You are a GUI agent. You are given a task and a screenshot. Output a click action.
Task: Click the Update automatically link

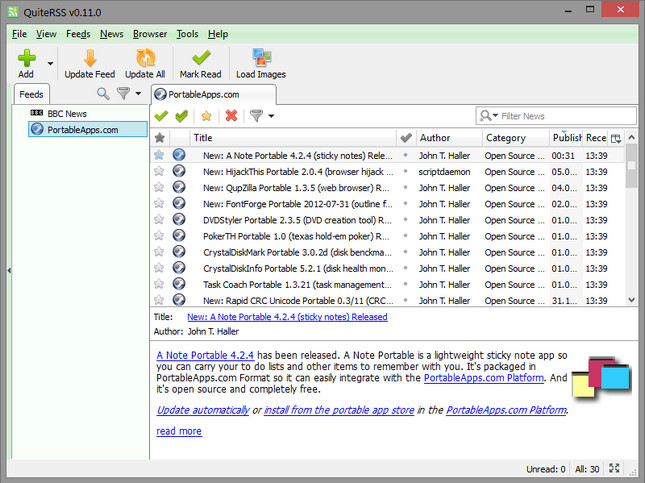tap(203, 410)
